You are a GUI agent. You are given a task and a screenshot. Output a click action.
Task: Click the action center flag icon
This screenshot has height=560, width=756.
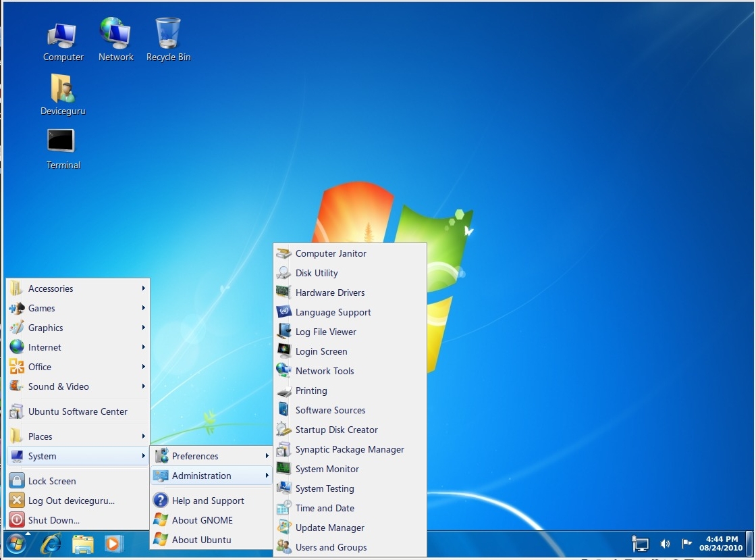tap(686, 544)
